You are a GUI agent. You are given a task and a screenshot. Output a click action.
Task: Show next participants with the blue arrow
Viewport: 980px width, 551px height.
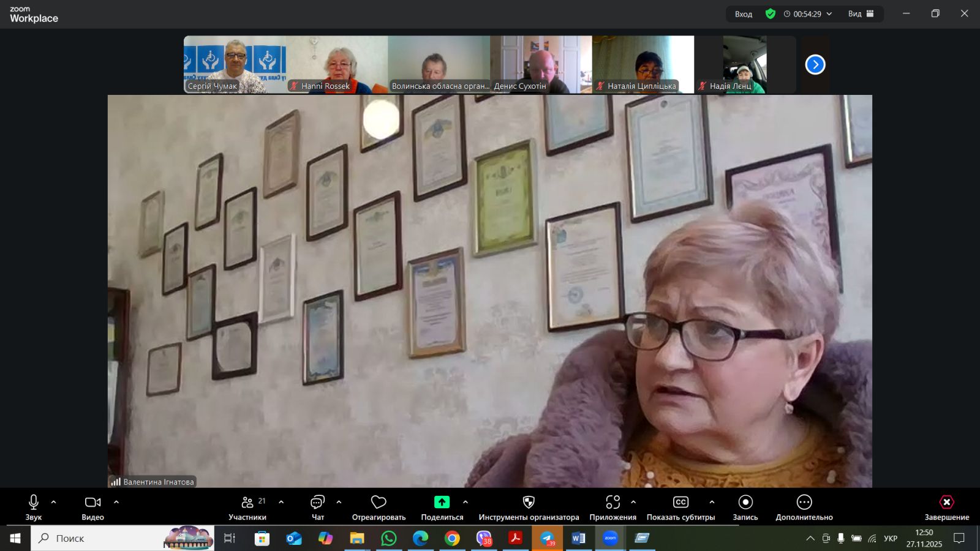point(815,64)
